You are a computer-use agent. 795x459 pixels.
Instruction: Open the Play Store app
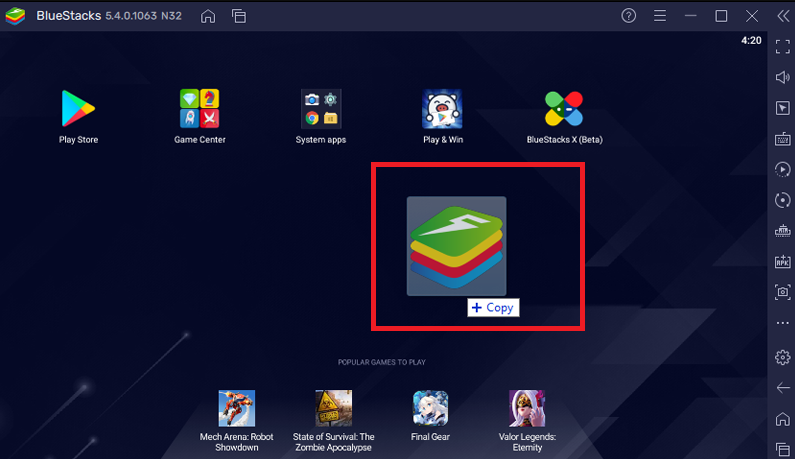click(x=78, y=109)
